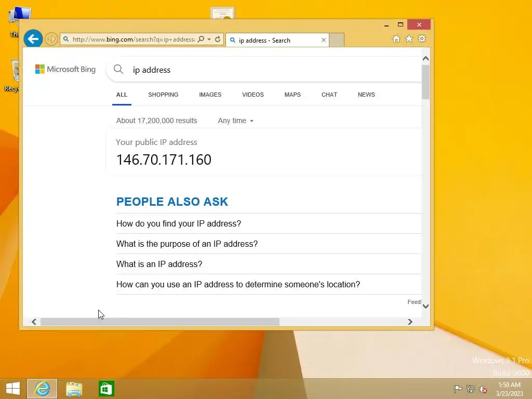This screenshot has height=399, width=532.
Task: Expand the 'Any time' date filter
Action: click(x=235, y=121)
